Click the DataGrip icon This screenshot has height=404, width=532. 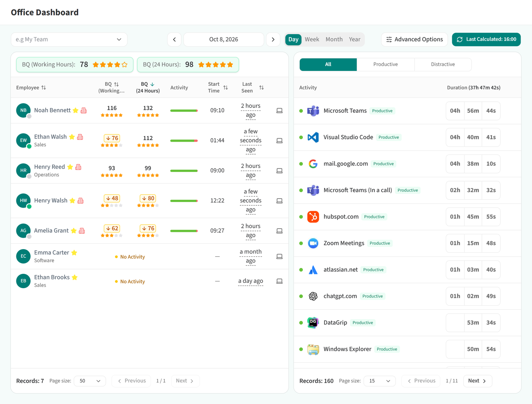(x=313, y=323)
